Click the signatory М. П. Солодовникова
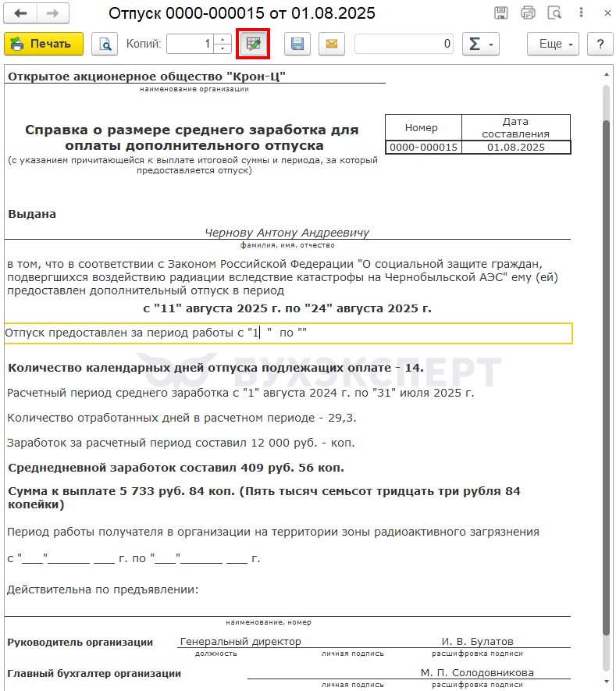The image size is (616, 691). tap(477, 672)
